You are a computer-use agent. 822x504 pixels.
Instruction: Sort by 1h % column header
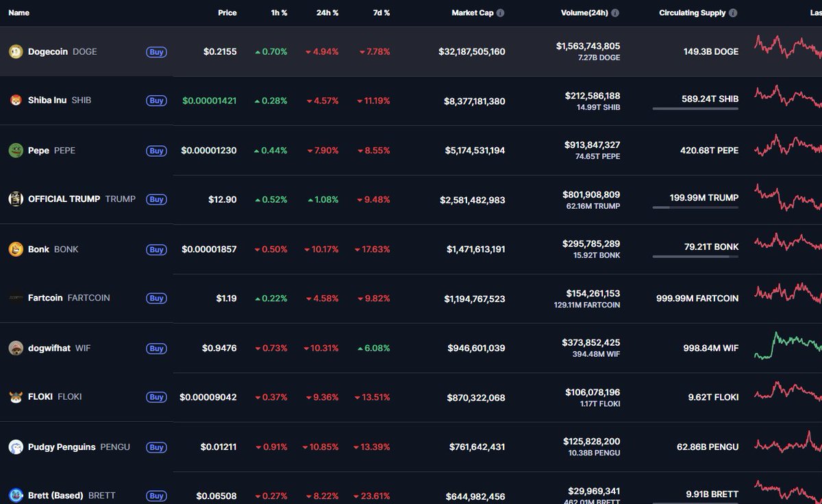click(x=279, y=13)
